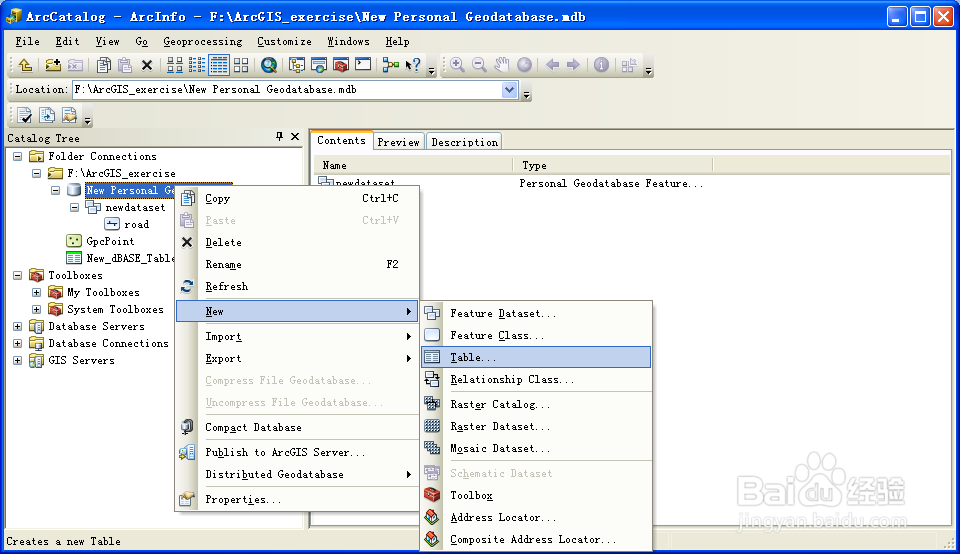Open the Distributed Geodatabase submenu

tap(297, 474)
